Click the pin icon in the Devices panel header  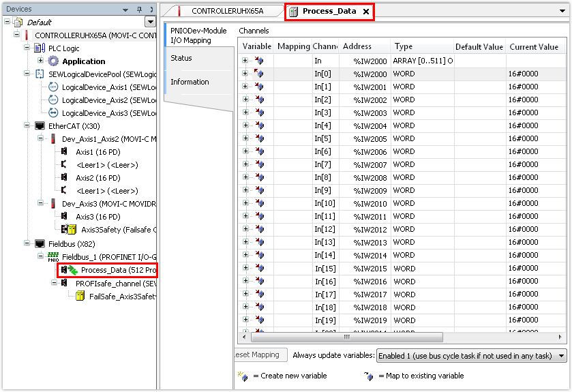(x=139, y=9)
